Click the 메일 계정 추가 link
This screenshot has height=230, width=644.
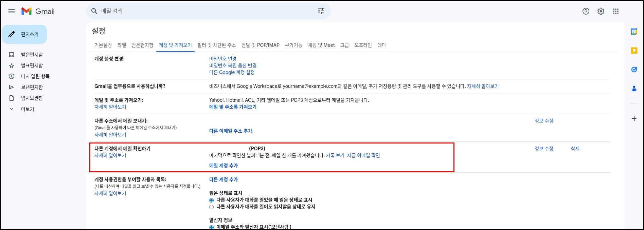tap(223, 166)
